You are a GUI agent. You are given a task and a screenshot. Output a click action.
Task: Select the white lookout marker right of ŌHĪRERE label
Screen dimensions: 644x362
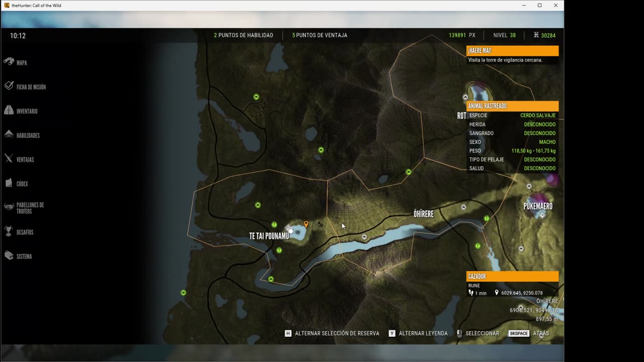(x=463, y=207)
